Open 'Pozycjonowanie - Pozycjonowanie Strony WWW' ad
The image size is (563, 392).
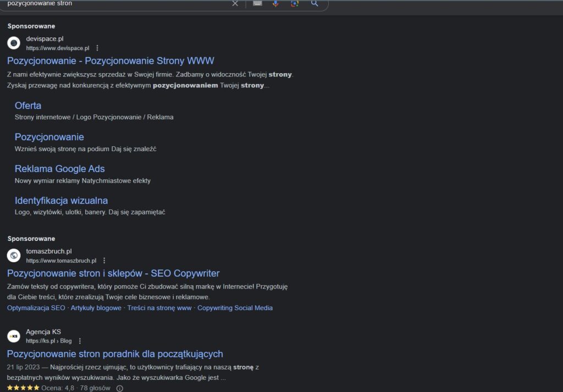click(x=111, y=61)
